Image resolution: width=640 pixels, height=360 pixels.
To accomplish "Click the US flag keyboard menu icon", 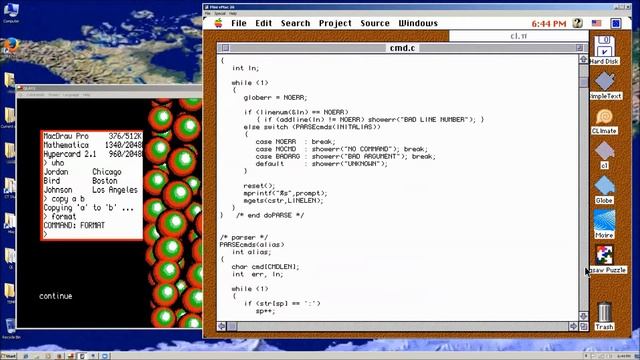I will pyautogui.click(x=596, y=23).
